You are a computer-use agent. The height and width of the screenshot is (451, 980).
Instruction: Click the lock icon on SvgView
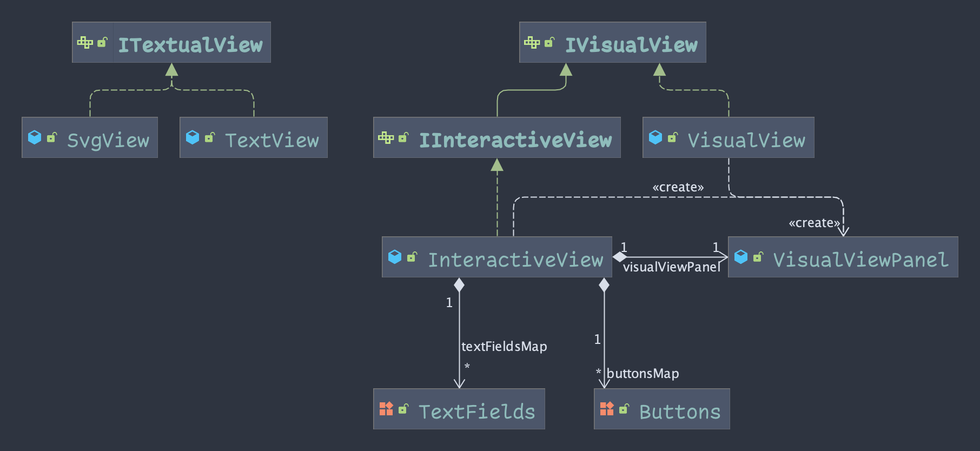tap(52, 137)
